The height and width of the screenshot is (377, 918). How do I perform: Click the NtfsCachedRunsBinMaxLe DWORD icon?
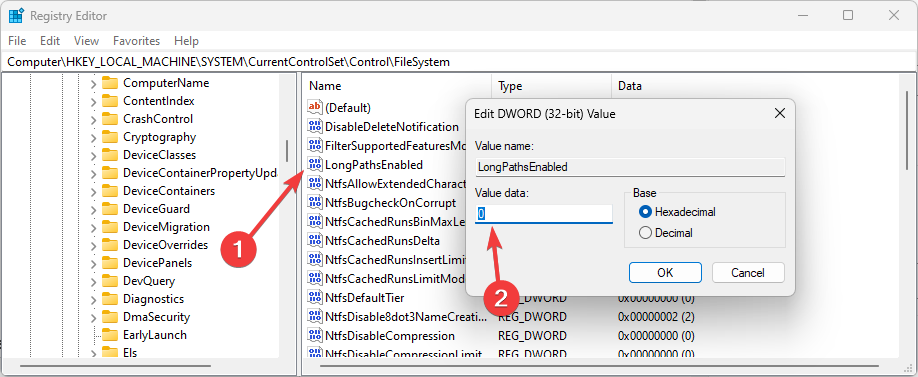pyautogui.click(x=315, y=221)
